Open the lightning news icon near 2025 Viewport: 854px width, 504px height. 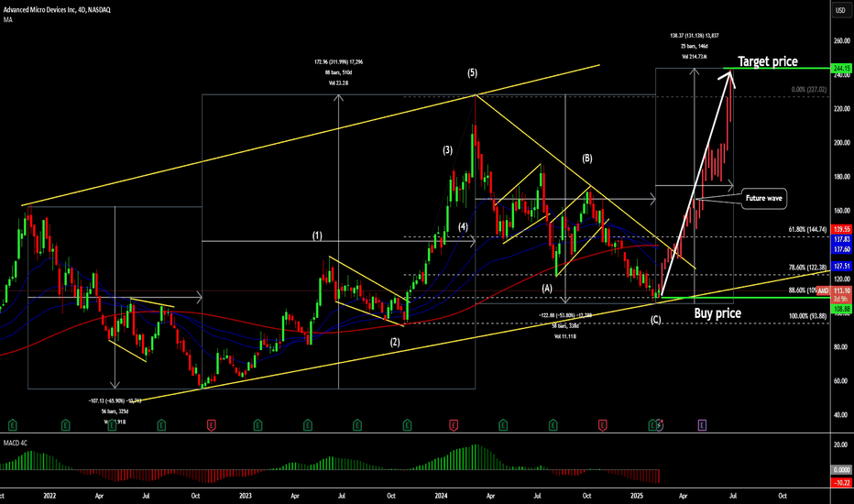click(660, 425)
